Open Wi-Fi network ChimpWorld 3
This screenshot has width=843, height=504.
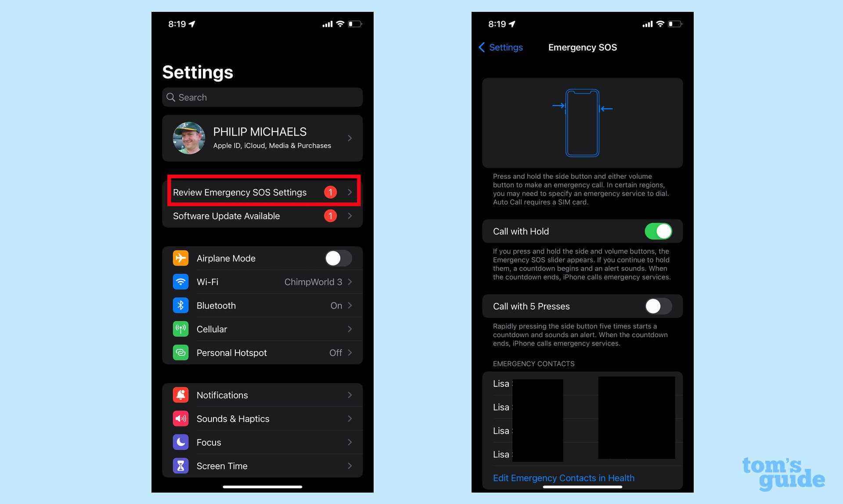click(x=262, y=281)
